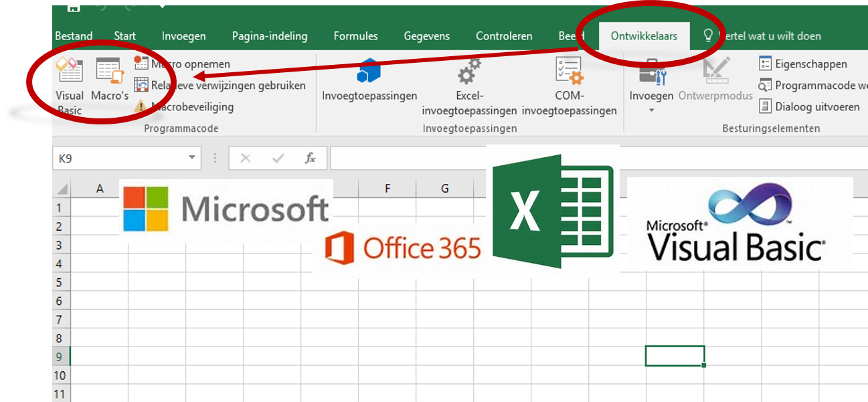
Task: Toggle Ontwerpmodus design mode
Action: pos(715,80)
